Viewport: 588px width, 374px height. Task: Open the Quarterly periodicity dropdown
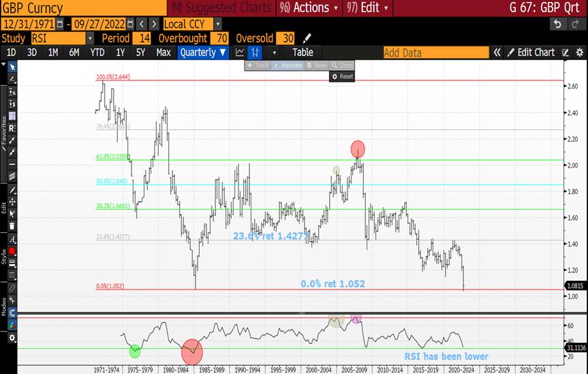coord(203,52)
